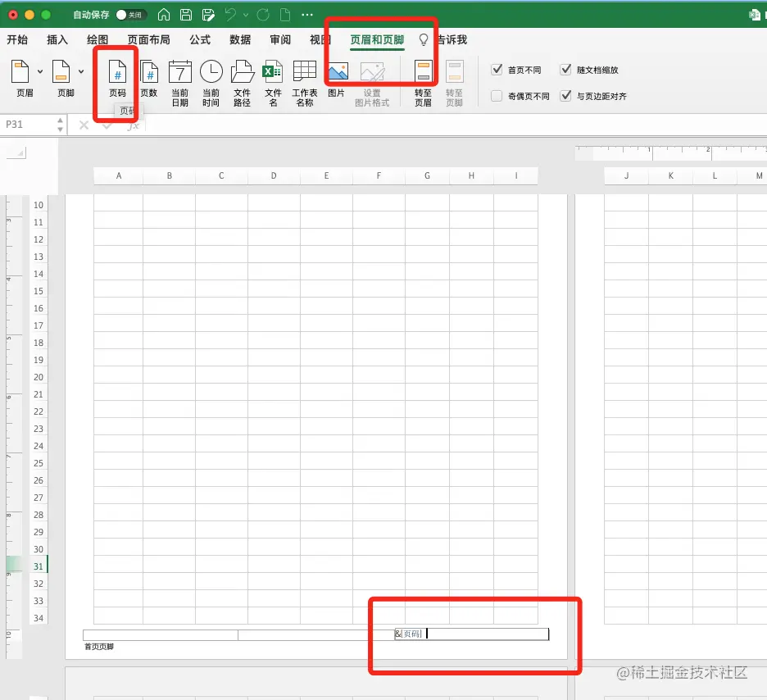Select column A header
The image size is (767, 700).
tap(118, 175)
